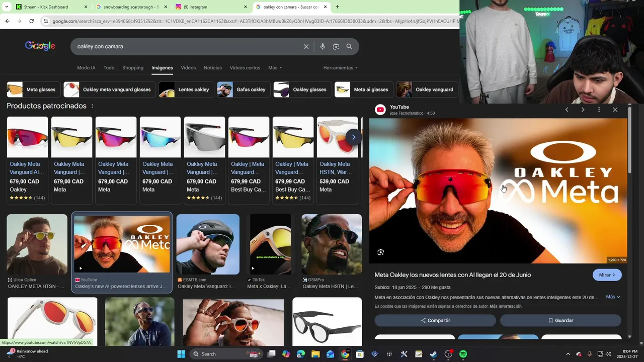Open Steam from the taskbar
Image resolution: width=644 pixels, height=362 pixels.
[433, 354]
